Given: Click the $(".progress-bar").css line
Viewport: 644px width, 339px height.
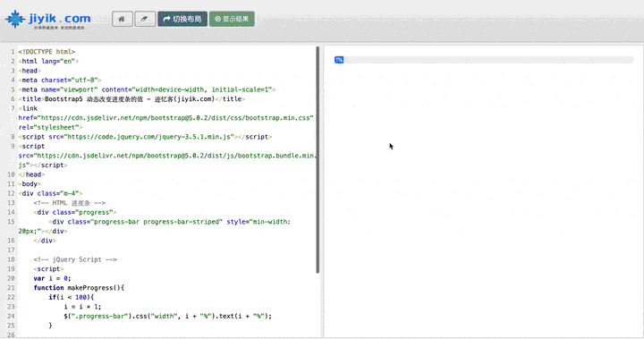Looking at the screenshot, I should coord(167,317).
